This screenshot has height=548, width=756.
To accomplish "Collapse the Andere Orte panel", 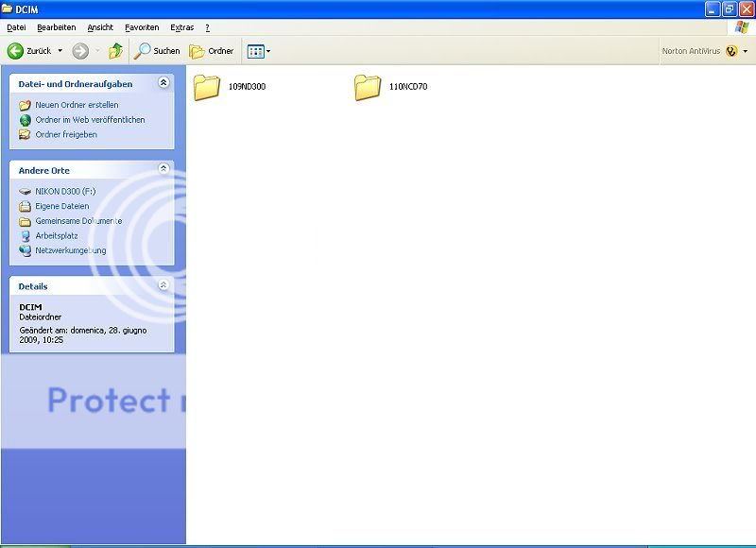I will [163, 168].
